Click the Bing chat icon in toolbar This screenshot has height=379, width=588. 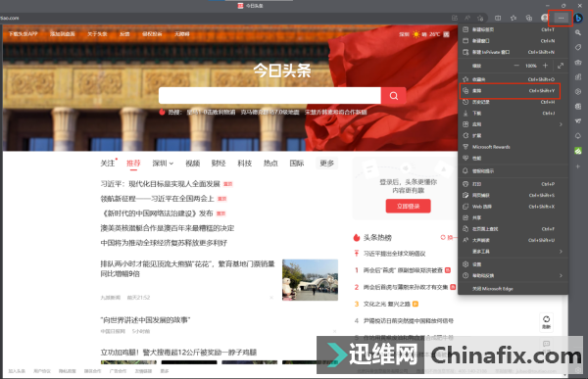[x=578, y=18]
